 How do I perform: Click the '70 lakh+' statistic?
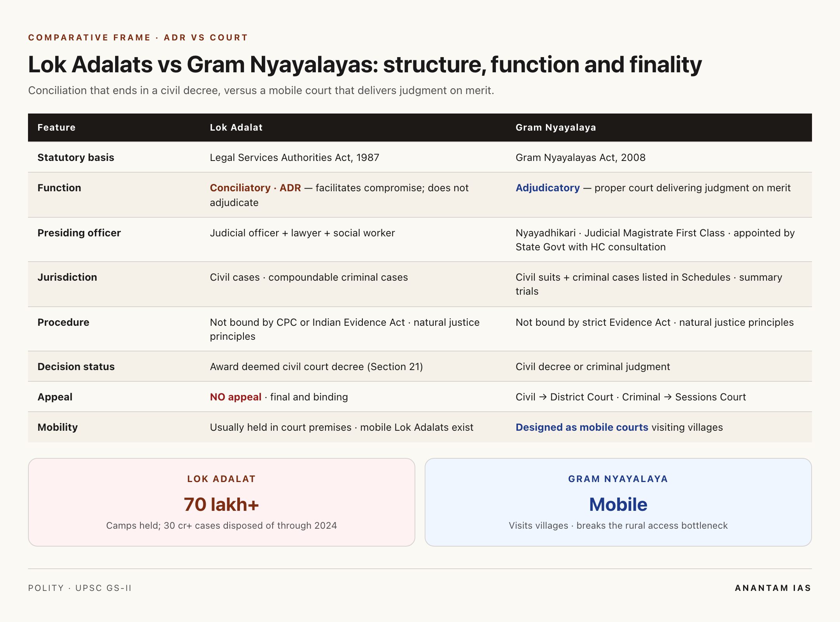[221, 504]
